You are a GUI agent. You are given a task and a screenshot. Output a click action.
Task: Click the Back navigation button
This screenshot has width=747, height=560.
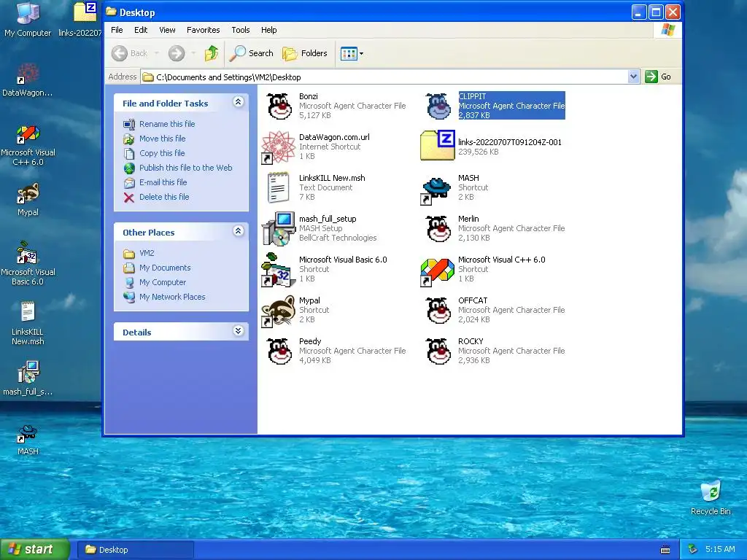130,53
